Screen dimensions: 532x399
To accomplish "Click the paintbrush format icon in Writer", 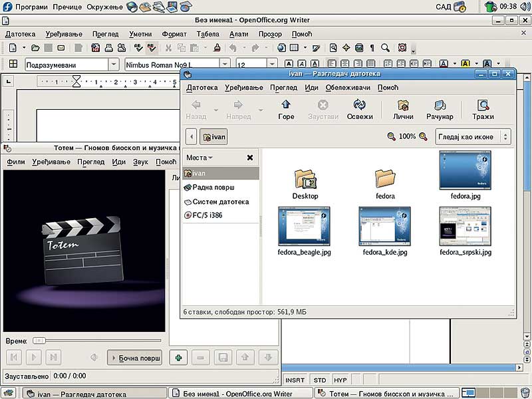I will coord(217,48).
